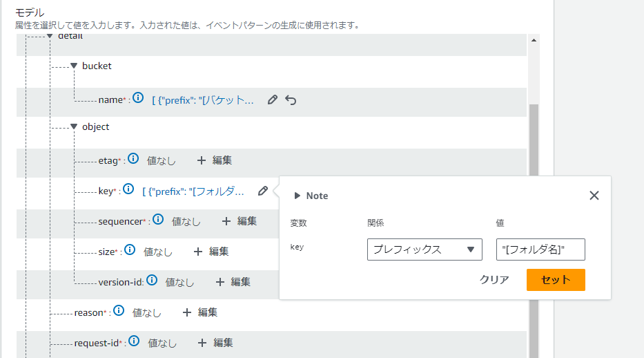Click plus icon to edit sequencer
This screenshot has height=358, width=644.
226,221
